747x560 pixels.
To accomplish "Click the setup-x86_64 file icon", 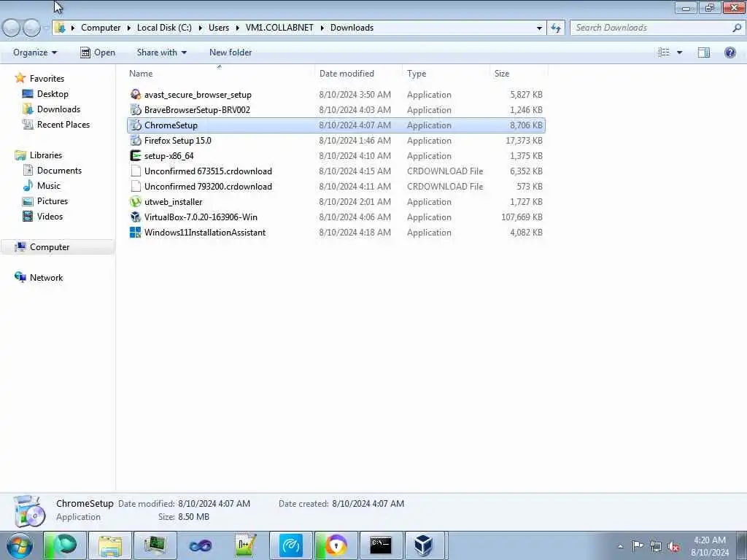I will point(136,156).
